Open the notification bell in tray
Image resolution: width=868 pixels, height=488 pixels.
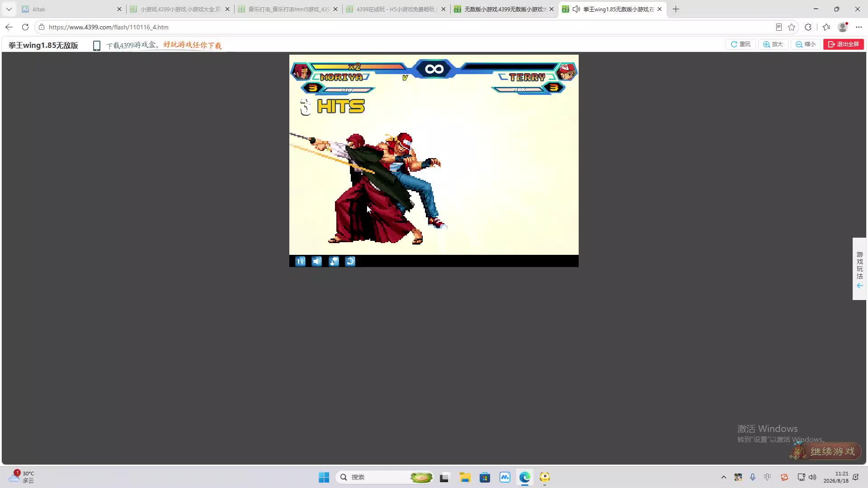click(856, 477)
